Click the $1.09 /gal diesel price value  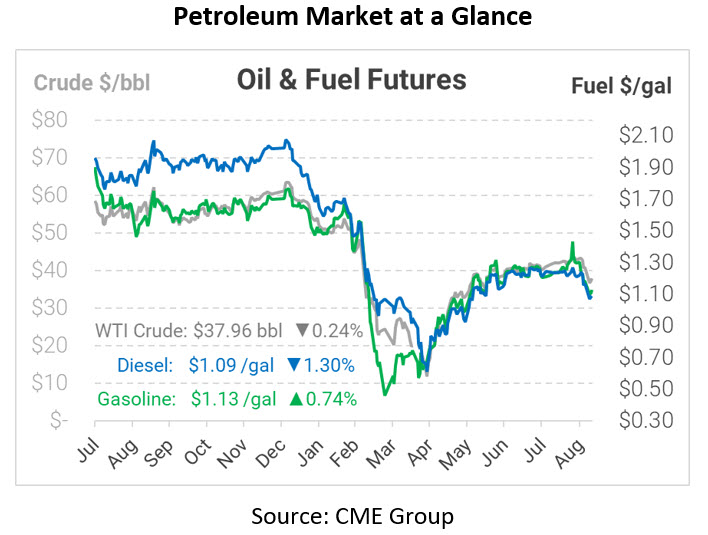[232, 365]
